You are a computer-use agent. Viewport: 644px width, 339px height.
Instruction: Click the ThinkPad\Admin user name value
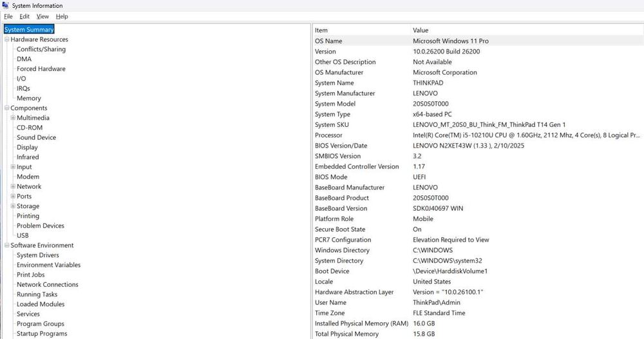[x=437, y=302]
